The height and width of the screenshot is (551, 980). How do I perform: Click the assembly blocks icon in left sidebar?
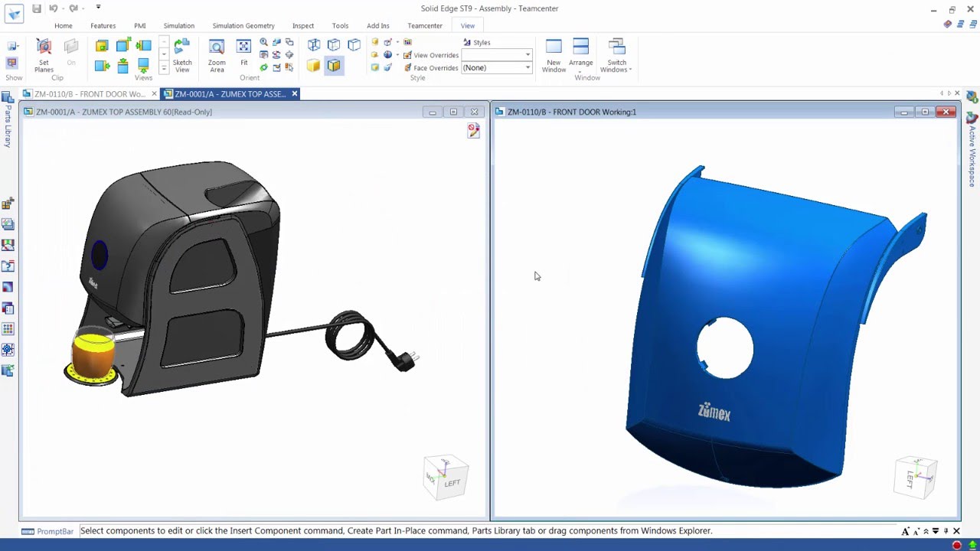(x=8, y=203)
